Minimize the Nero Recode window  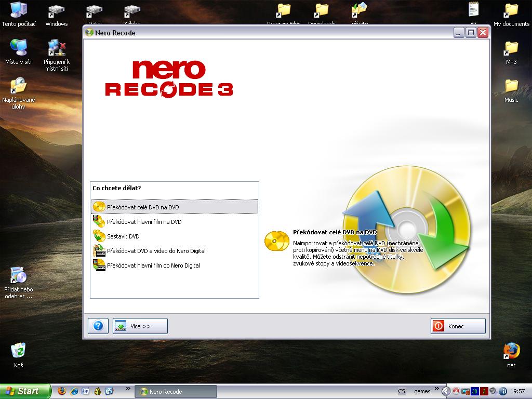(x=459, y=33)
